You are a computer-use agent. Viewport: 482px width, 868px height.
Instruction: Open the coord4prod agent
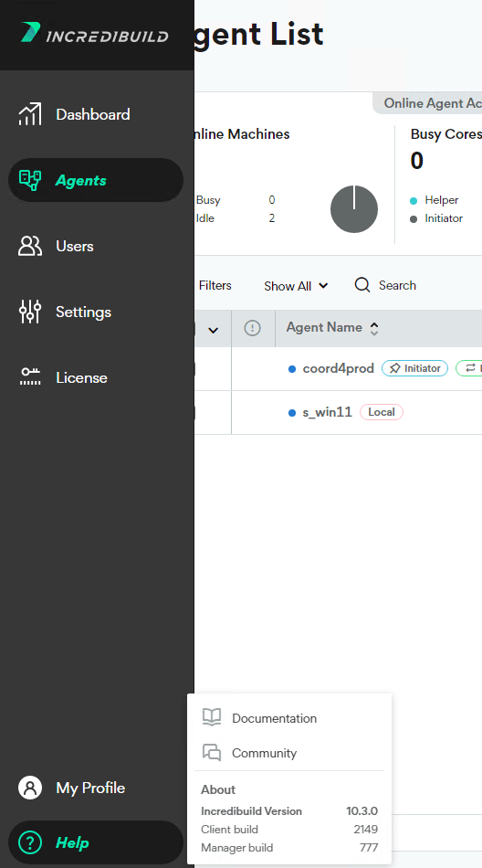(x=338, y=368)
